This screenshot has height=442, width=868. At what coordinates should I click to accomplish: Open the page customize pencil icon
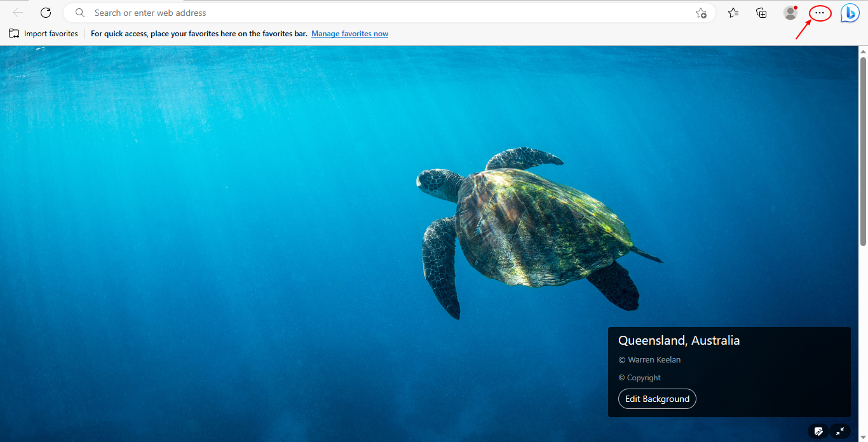pos(818,432)
